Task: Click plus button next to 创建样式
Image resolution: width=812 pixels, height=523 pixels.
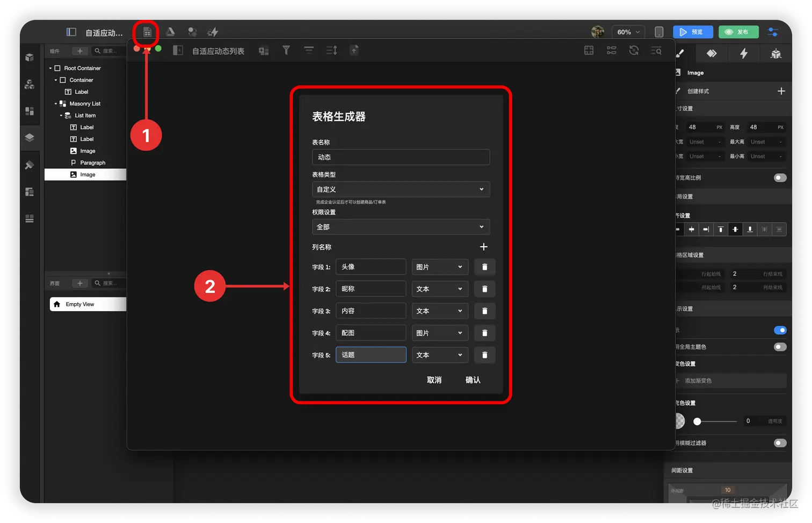Action: (781, 91)
